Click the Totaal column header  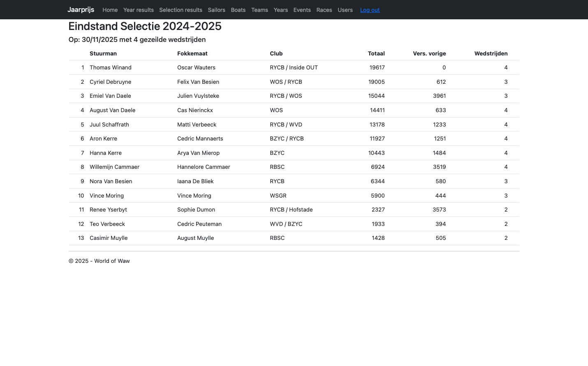376,53
